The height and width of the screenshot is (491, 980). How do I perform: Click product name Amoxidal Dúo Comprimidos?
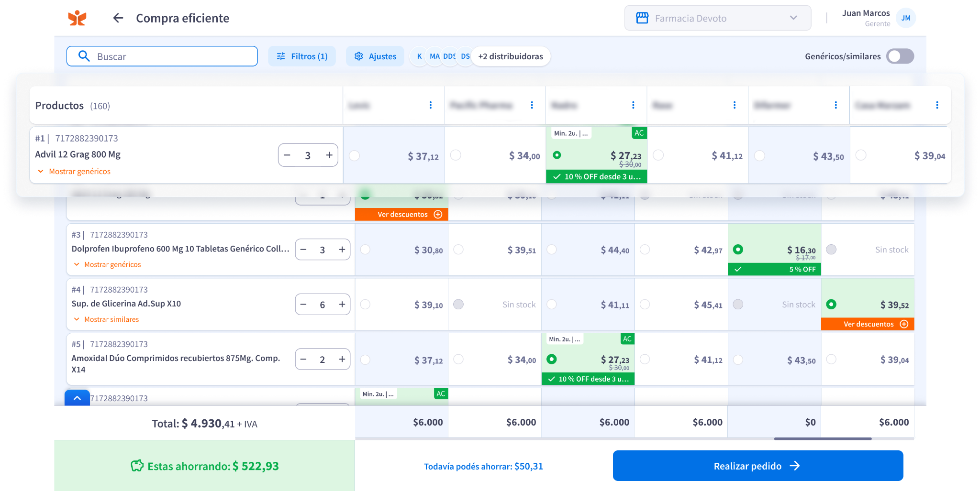click(x=176, y=364)
